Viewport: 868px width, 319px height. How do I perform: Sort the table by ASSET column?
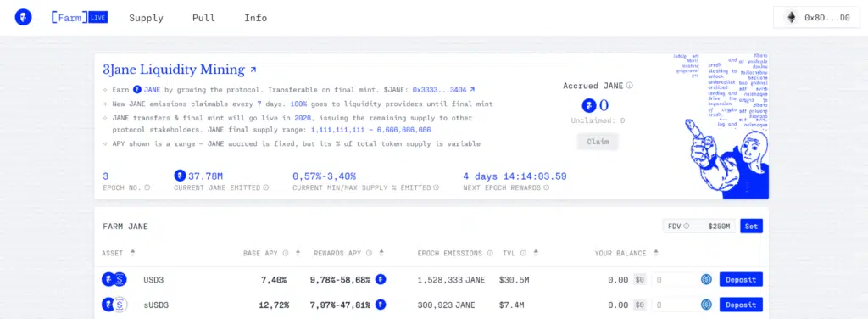click(132, 253)
